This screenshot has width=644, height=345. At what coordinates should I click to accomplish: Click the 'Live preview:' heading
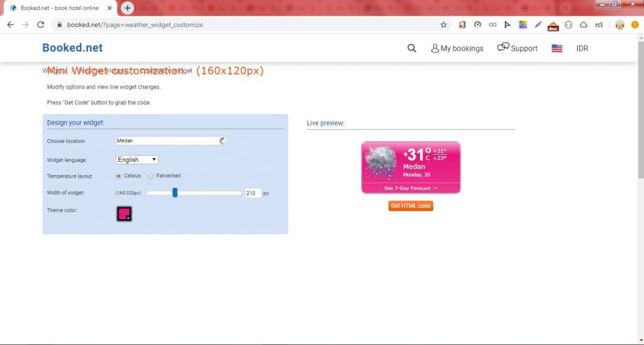(x=326, y=123)
